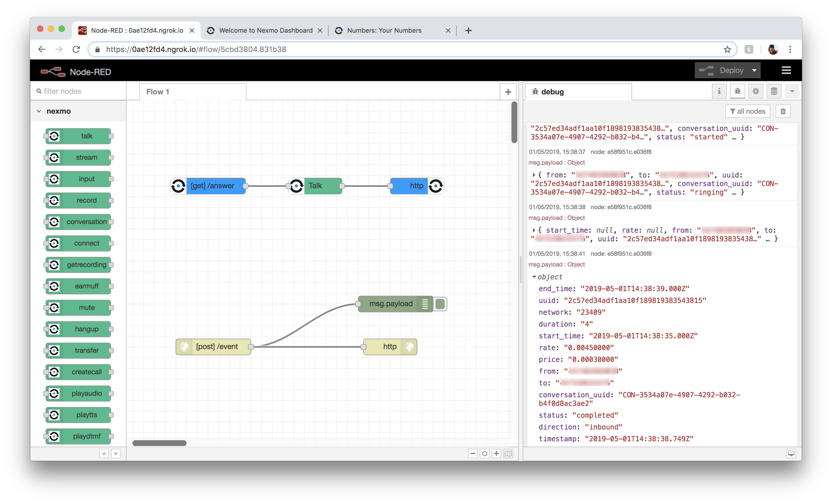Select the createcall node in palette
The width and height of the screenshot is (832, 504).
click(78, 372)
